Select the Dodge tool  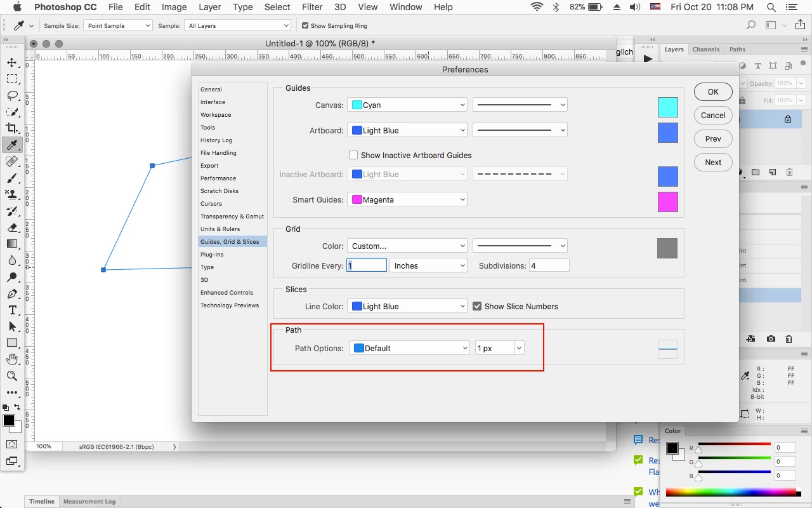click(12, 277)
